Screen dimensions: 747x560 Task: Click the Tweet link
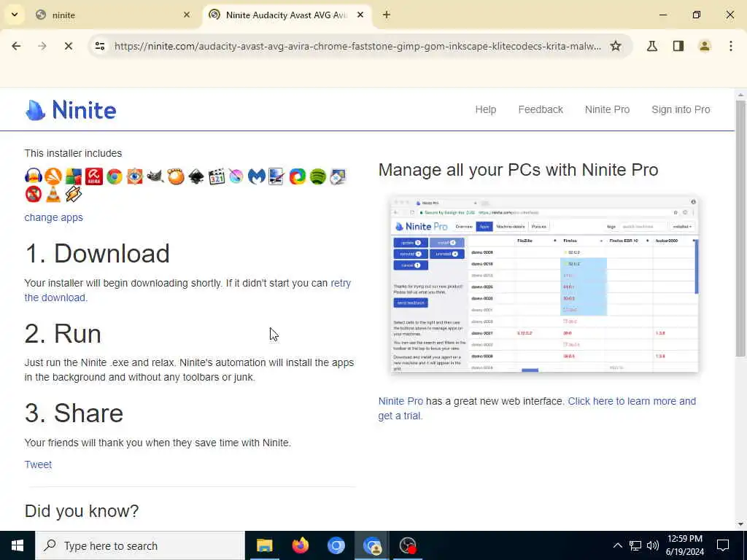[38, 464]
